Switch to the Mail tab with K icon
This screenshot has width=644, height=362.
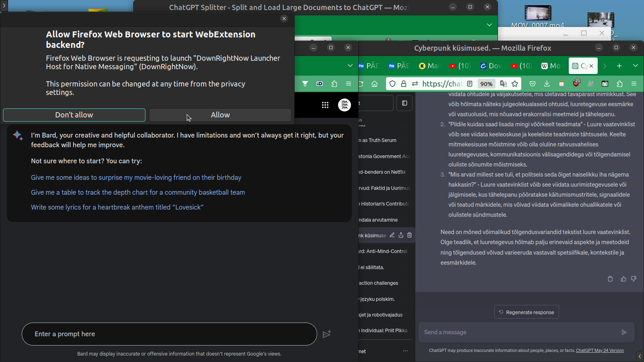(429, 66)
